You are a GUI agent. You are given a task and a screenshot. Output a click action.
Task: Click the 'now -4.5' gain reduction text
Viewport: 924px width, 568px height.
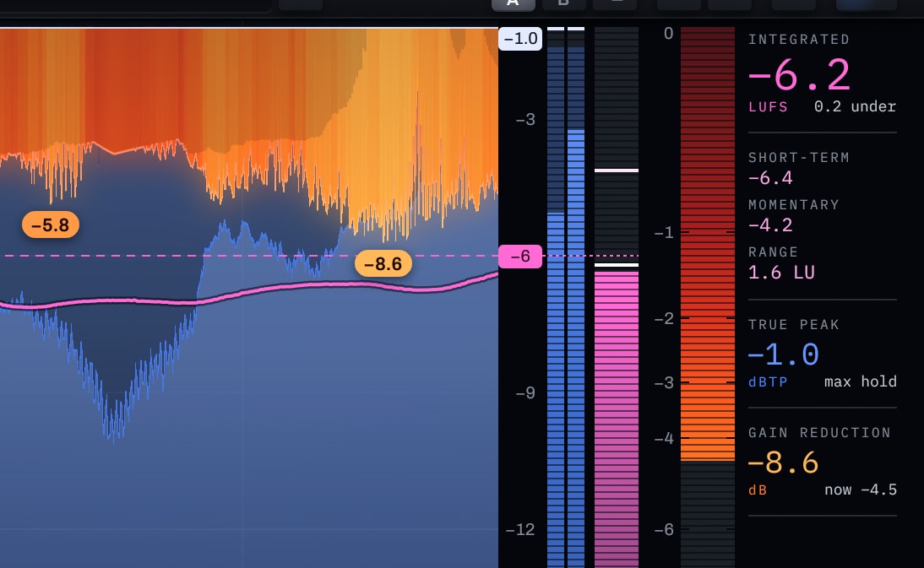pos(861,490)
